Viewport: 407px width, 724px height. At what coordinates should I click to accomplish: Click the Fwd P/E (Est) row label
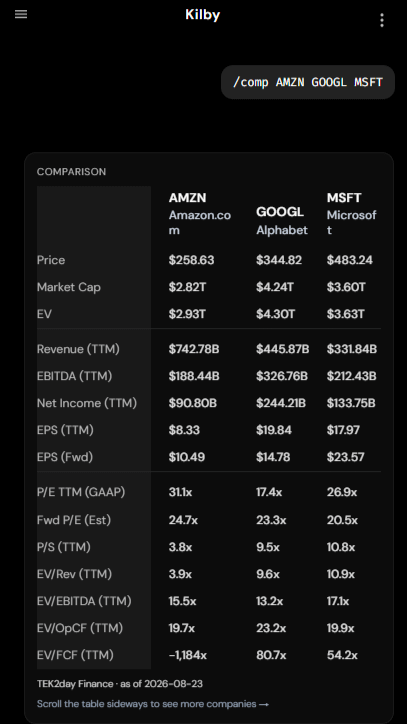click(x=74, y=520)
